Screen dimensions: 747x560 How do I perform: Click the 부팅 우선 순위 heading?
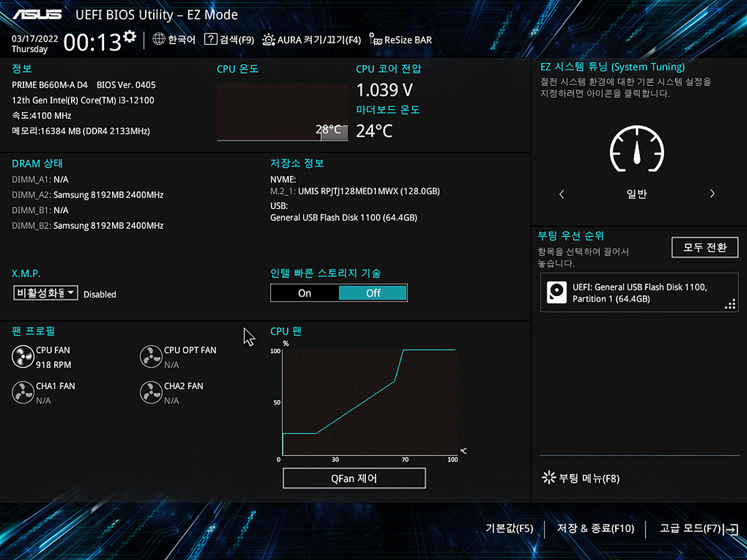571,236
